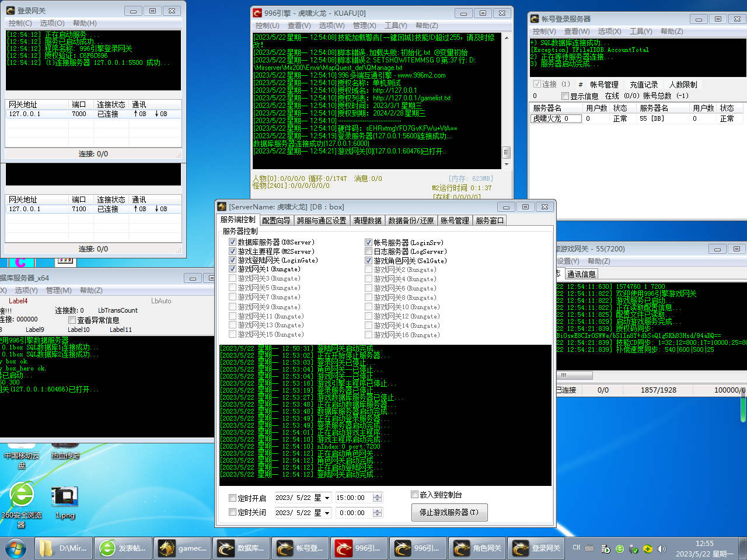Switch to the black-icon 996引 taskbar item
Viewport: 747px width, 560px height.
pos(418,548)
